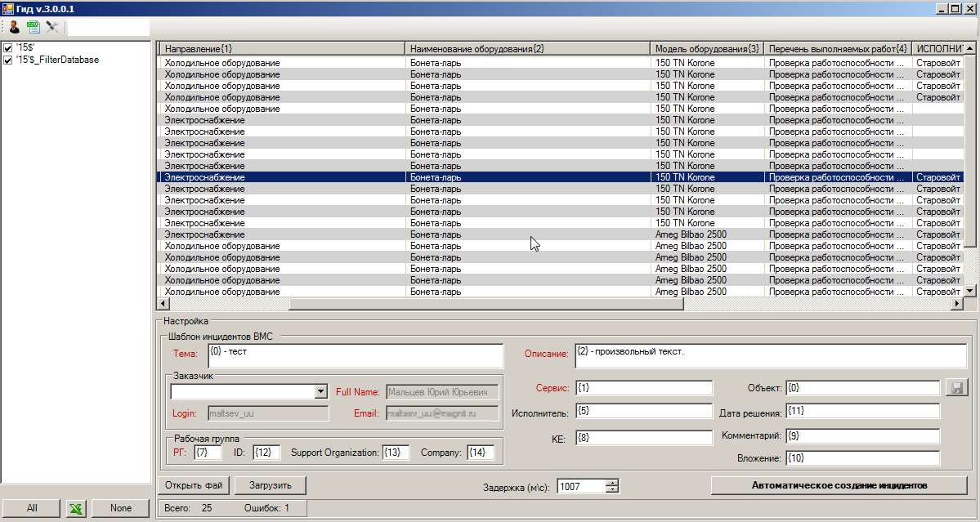Click the Support Organization input field

pos(396,452)
